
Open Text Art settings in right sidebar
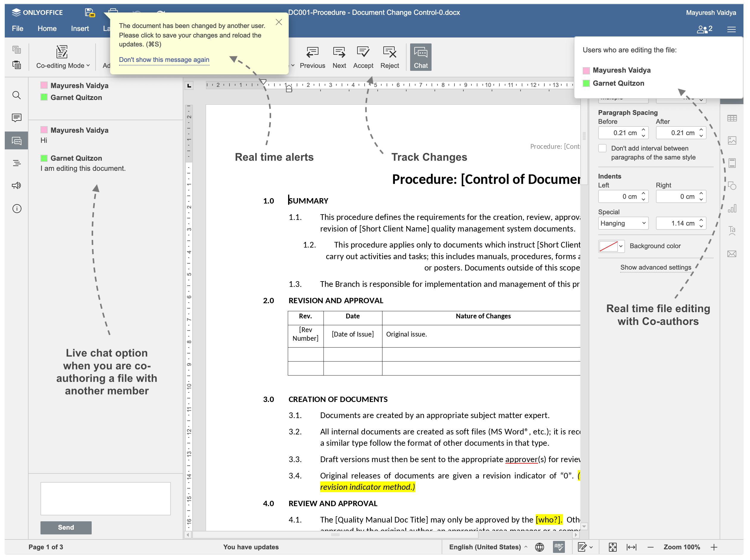pos(732,231)
